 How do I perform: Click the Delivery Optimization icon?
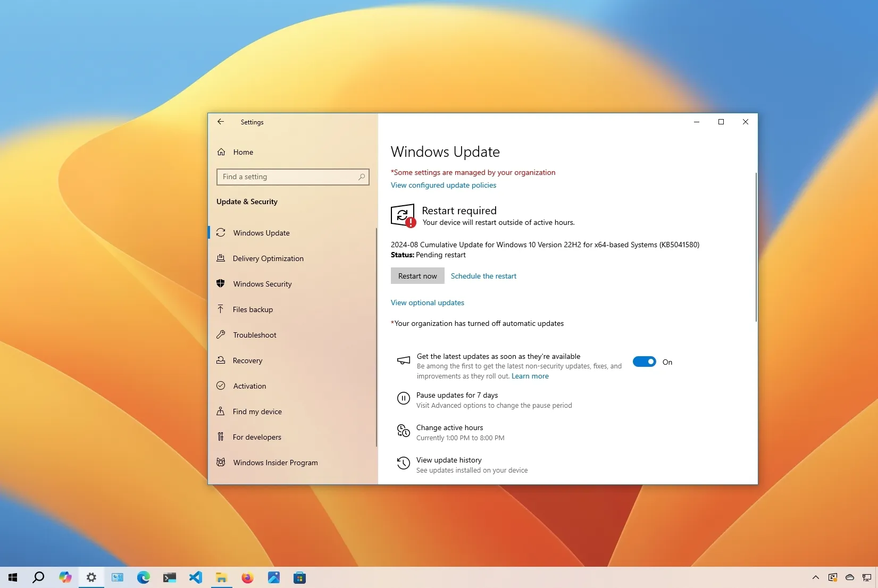(x=221, y=258)
